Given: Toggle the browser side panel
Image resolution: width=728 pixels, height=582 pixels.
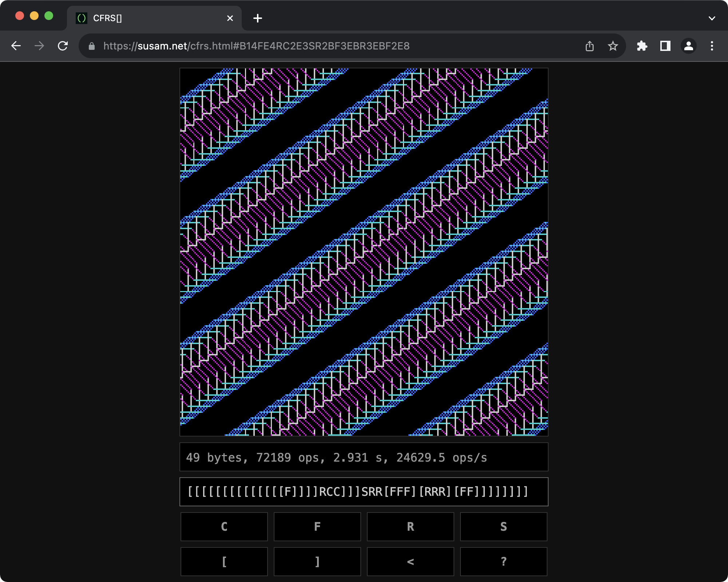Looking at the screenshot, I should click(665, 46).
